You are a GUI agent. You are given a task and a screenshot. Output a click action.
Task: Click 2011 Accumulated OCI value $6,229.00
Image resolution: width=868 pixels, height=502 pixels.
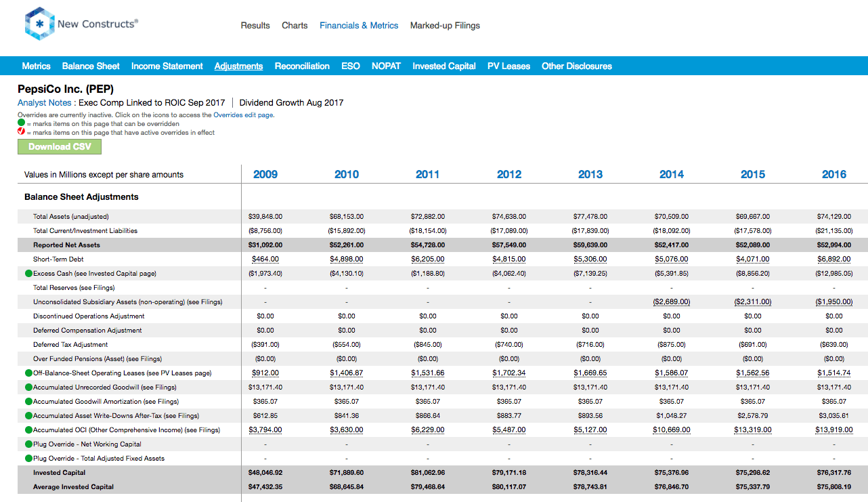pos(428,430)
